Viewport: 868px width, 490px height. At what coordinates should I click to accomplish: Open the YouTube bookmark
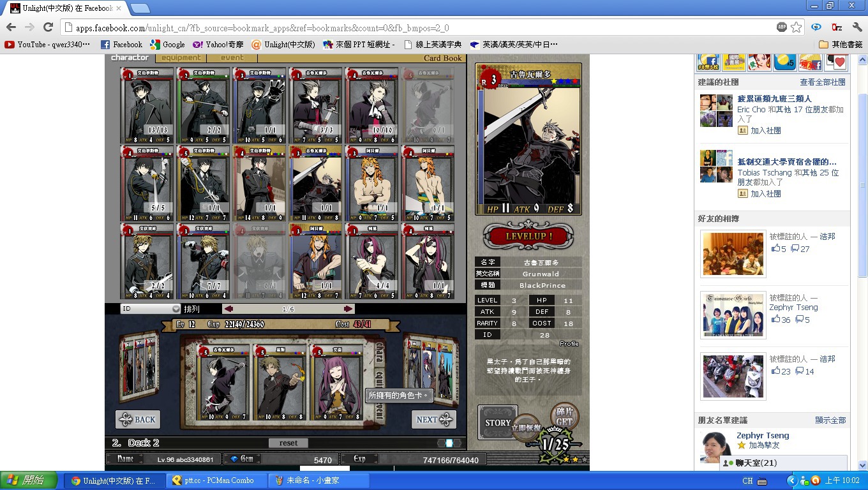pos(48,45)
